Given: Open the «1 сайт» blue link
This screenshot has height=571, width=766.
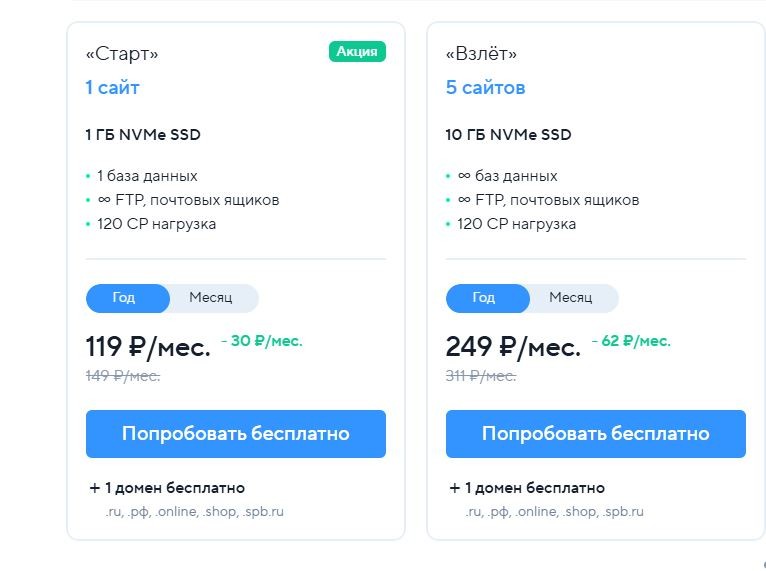Looking at the screenshot, I should point(112,87).
